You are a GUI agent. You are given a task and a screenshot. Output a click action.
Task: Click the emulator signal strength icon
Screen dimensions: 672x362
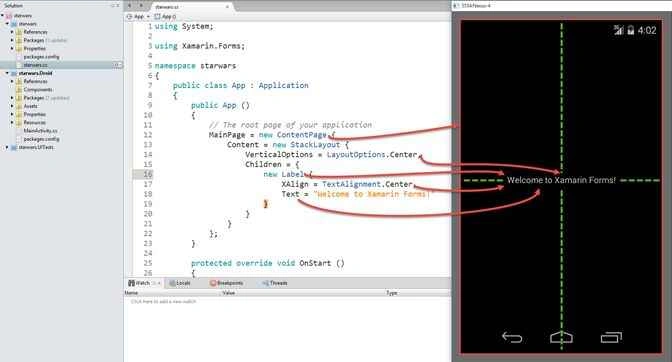tap(618, 30)
